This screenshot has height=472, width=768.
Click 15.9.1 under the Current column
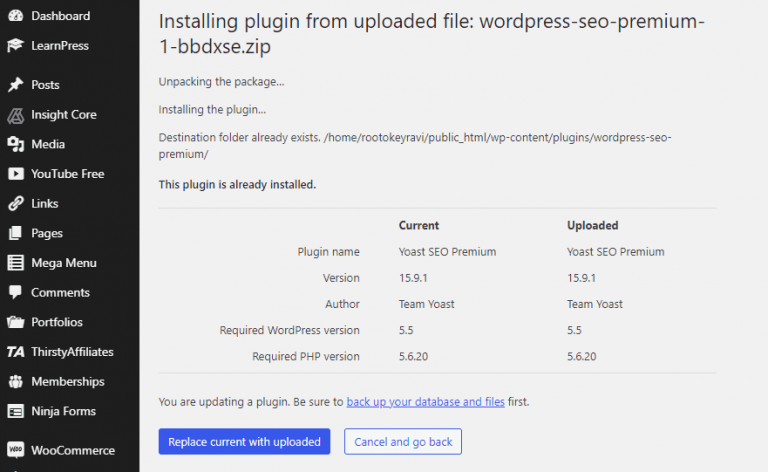[413, 278]
